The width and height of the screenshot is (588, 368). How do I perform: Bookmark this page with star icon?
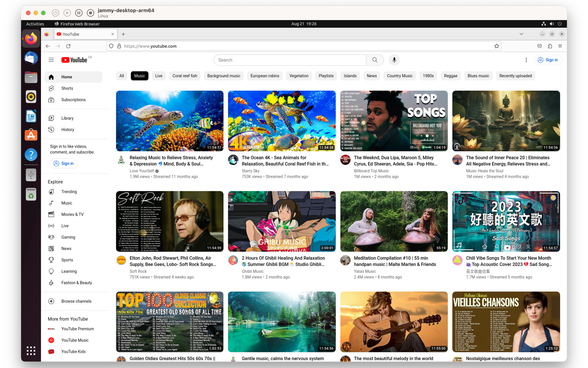point(496,46)
